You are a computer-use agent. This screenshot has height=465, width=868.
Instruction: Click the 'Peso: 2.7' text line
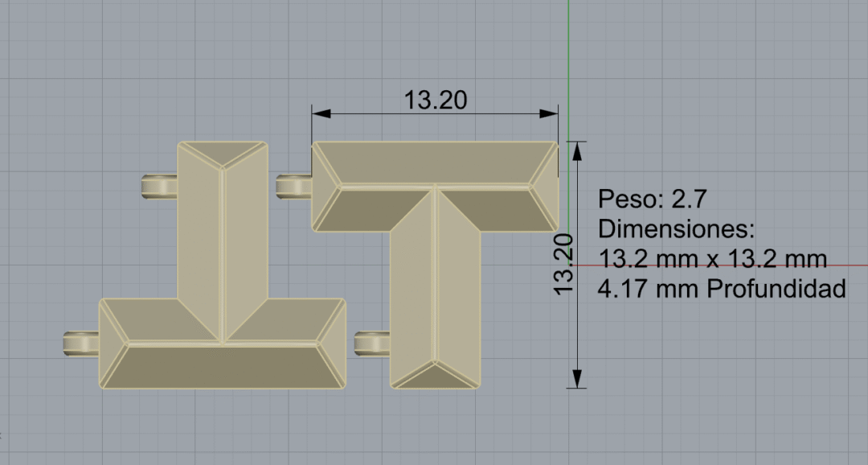[x=652, y=200]
